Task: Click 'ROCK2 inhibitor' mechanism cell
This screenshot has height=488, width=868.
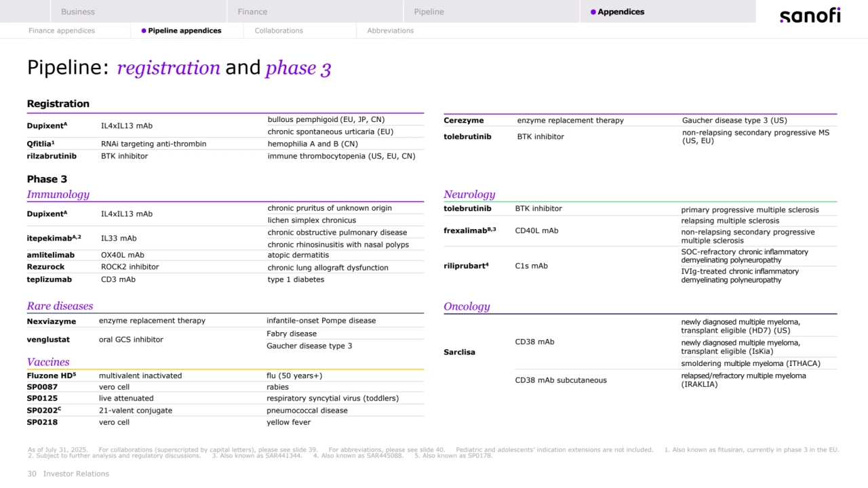Action: (130, 267)
